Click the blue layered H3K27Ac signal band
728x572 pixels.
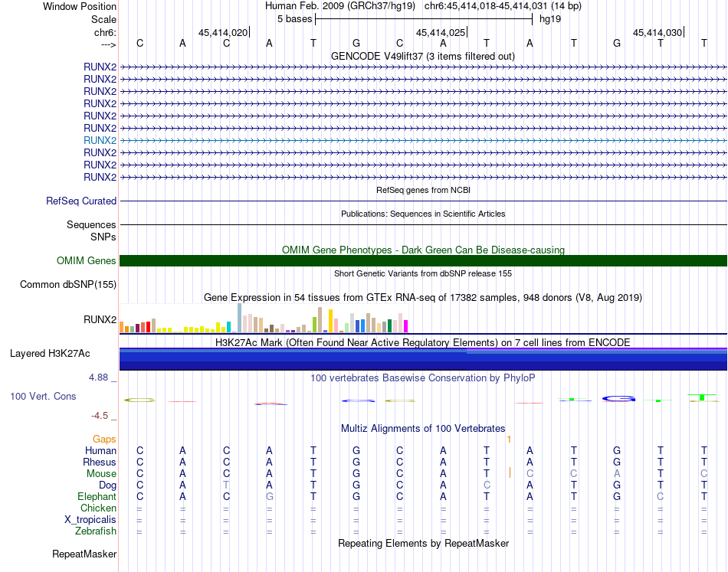(423, 359)
